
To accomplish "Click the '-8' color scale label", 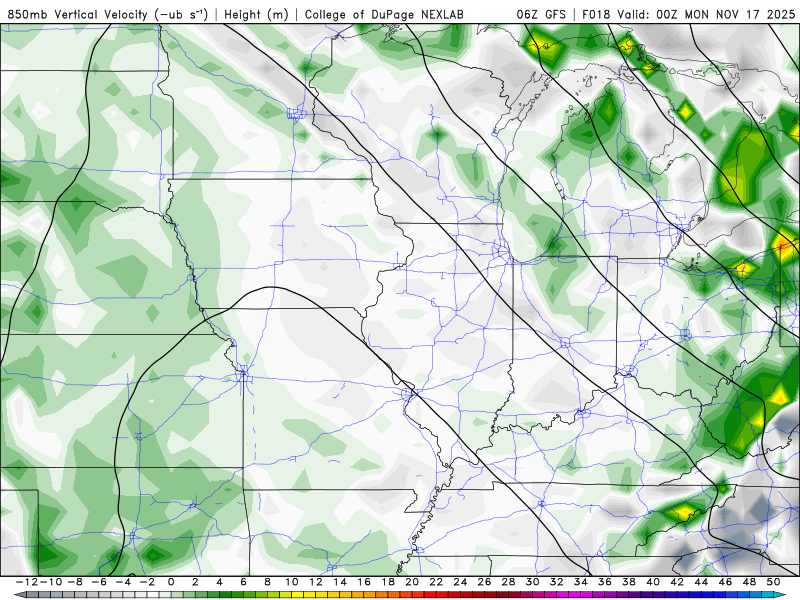I will [75, 582].
